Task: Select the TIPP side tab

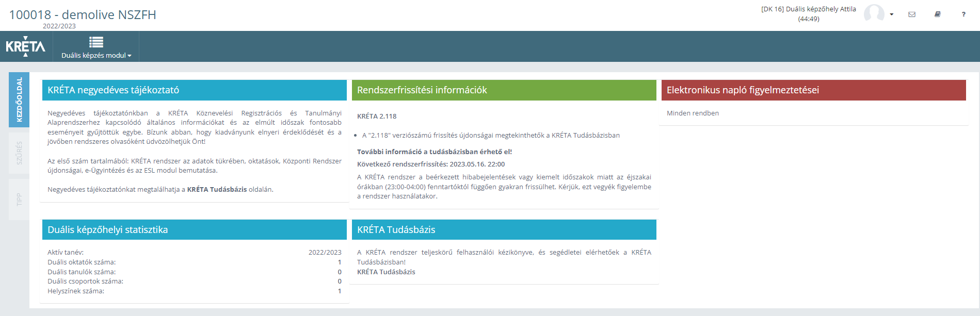Action: (x=19, y=199)
